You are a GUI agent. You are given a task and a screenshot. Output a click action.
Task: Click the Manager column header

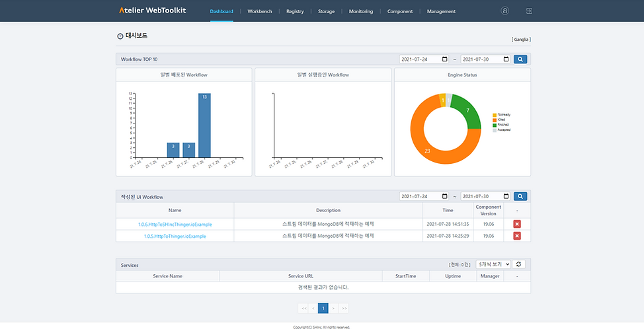(x=490, y=276)
